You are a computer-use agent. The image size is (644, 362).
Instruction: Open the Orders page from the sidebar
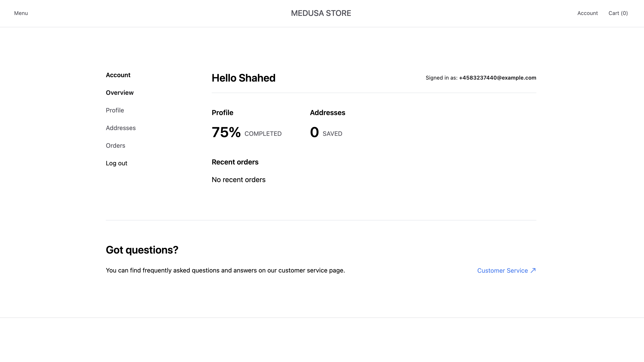[115, 146]
